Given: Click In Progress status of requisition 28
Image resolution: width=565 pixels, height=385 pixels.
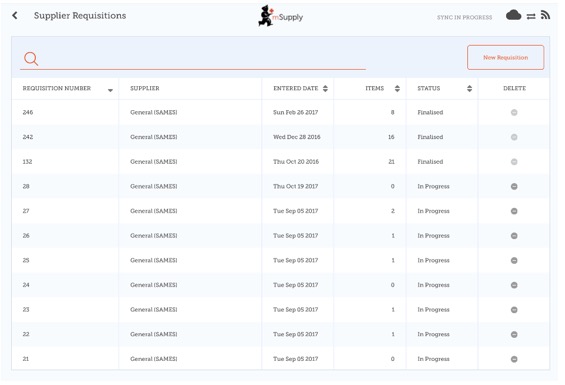Looking at the screenshot, I should (433, 186).
